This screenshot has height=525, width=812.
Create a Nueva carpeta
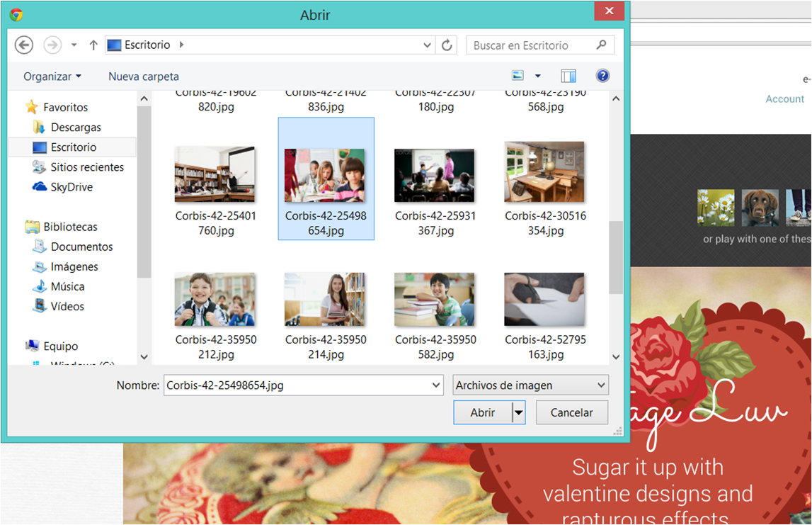point(144,77)
